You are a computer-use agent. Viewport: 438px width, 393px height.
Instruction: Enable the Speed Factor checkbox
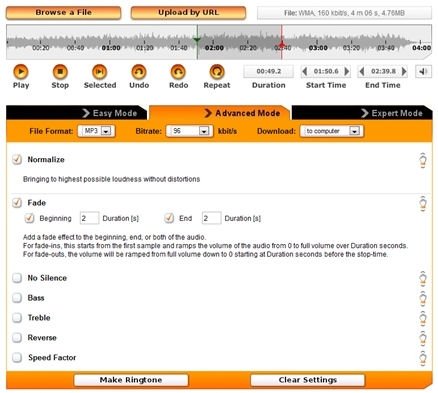click(17, 358)
